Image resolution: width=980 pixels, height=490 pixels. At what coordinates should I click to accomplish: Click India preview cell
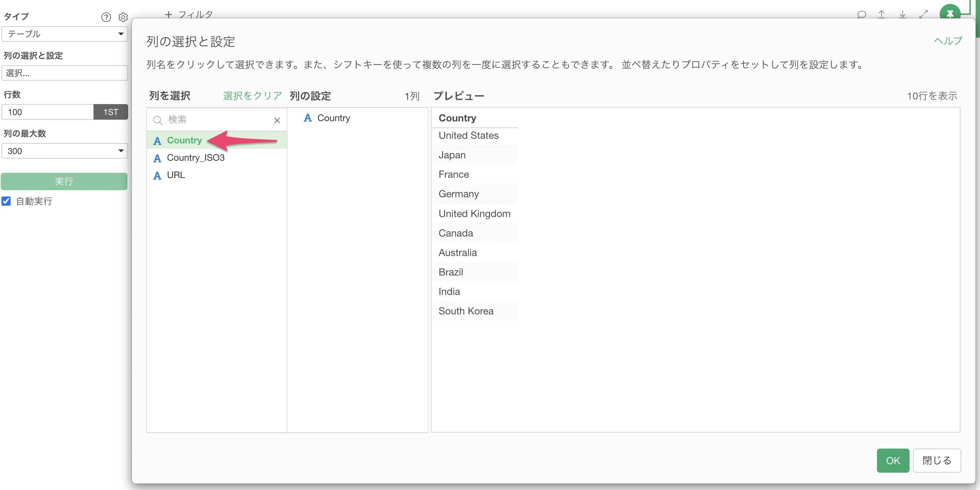pos(475,291)
